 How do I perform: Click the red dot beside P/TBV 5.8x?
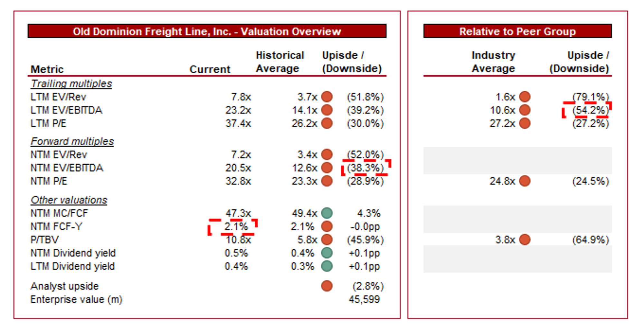click(x=327, y=240)
